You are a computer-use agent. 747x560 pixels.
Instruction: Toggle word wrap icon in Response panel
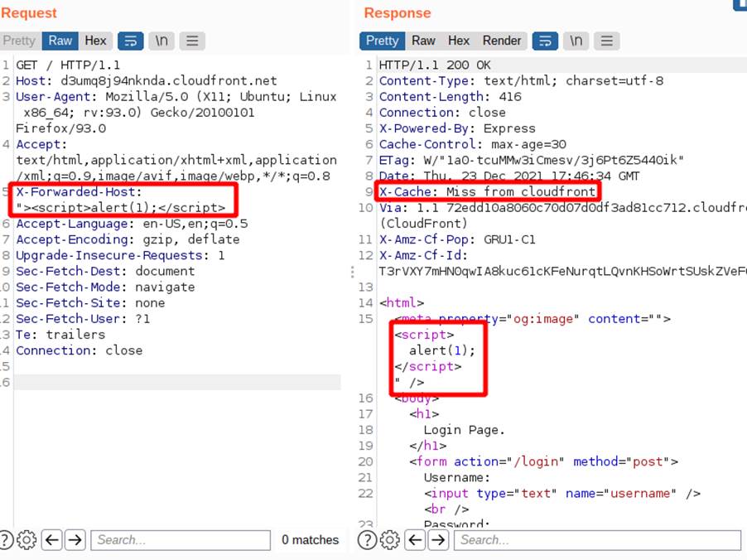pos(545,41)
